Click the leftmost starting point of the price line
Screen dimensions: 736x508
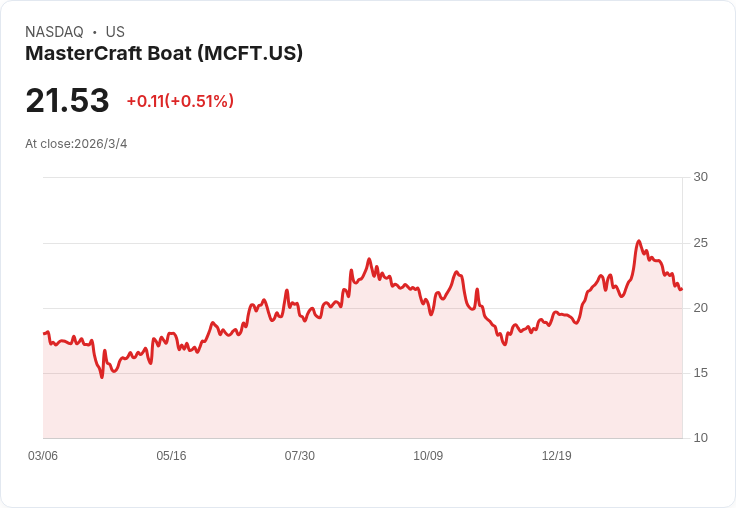point(44,333)
